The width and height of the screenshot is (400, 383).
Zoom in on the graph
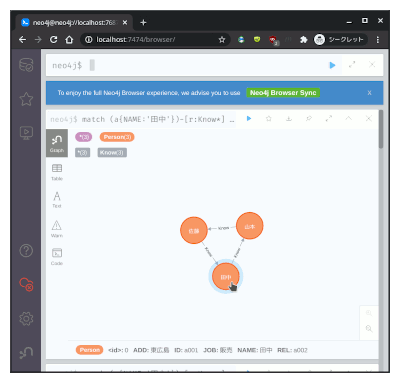click(x=369, y=313)
